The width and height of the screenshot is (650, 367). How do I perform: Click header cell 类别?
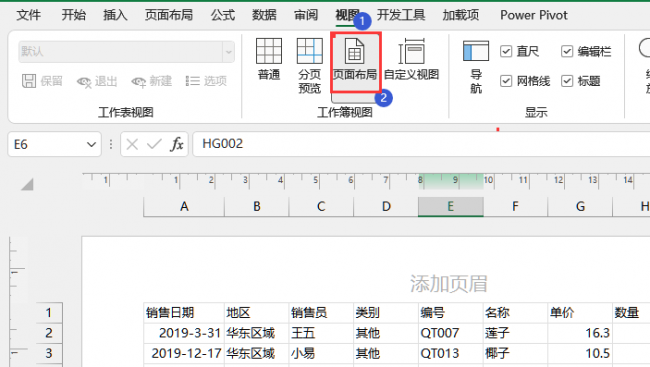click(x=386, y=313)
